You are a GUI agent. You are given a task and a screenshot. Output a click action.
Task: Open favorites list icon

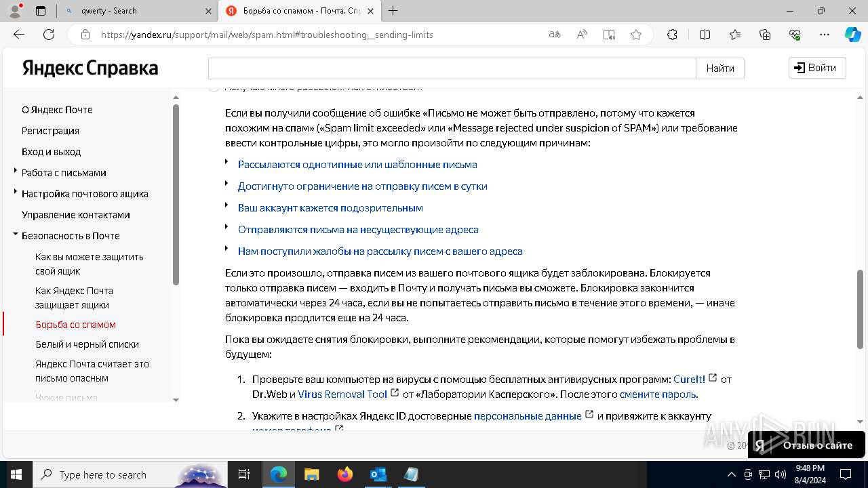(x=735, y=35)
